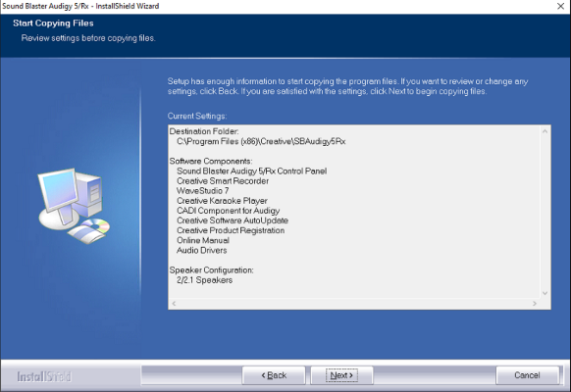Click the horizontal scroll left arrow
The width and height of the screenshot is (571, 392).
[x=174, y=303]
